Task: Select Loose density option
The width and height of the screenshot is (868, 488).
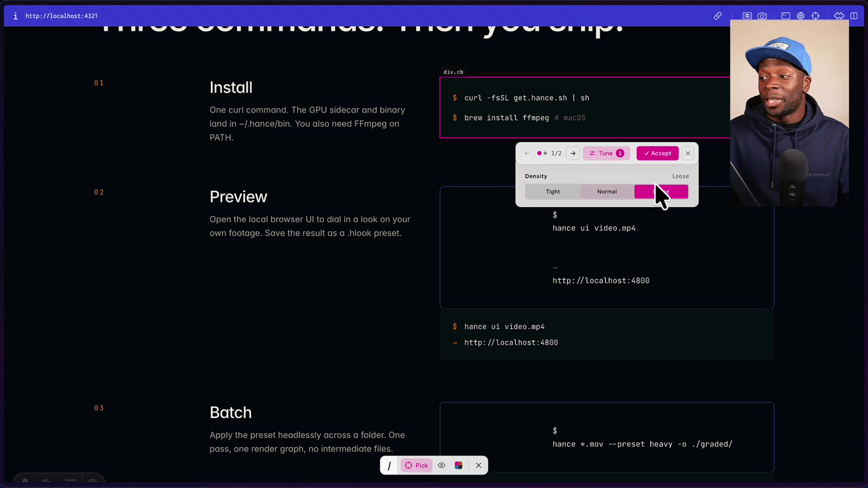Action: click(x=661, y=192)
